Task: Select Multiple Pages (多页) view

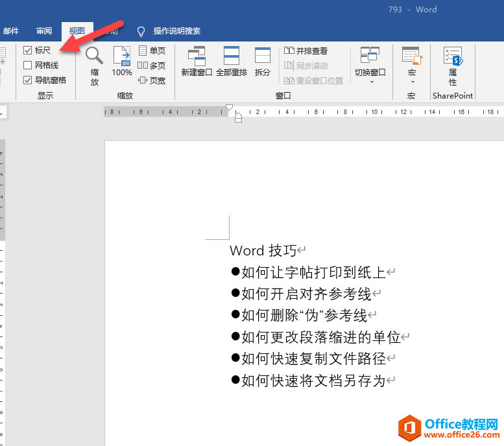Action: point(151,65)
